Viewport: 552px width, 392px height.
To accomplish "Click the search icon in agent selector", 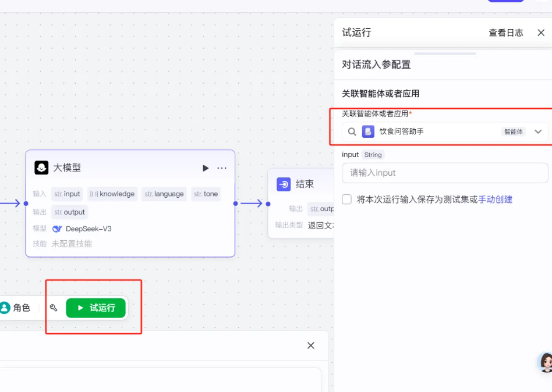I will [352, 132].
